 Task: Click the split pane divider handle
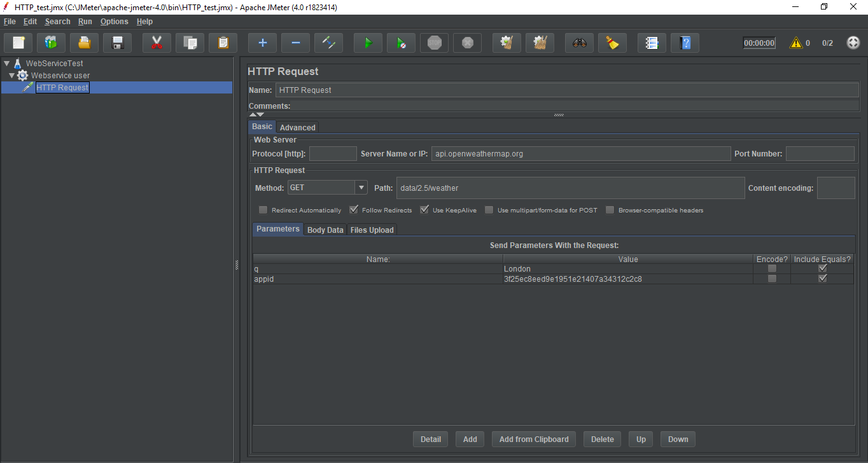tap(237, 266)
